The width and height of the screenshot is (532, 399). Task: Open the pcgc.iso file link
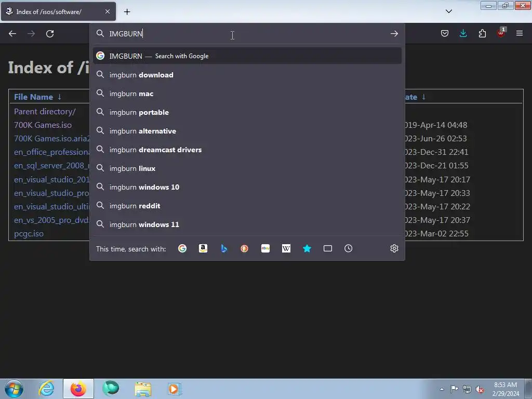pyautogui.click(x=29, y=234)
